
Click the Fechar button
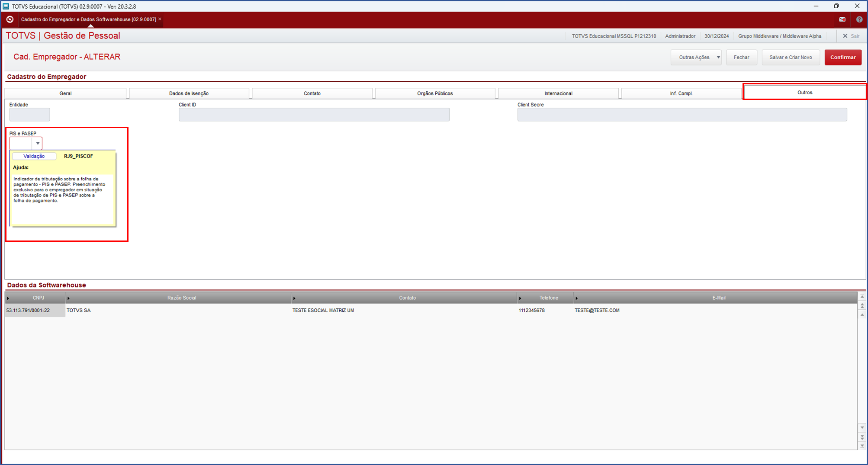pos(741,58)
